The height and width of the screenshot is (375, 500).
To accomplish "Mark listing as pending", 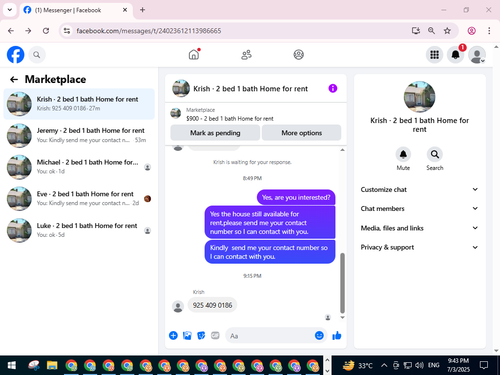I will [215, 133].
